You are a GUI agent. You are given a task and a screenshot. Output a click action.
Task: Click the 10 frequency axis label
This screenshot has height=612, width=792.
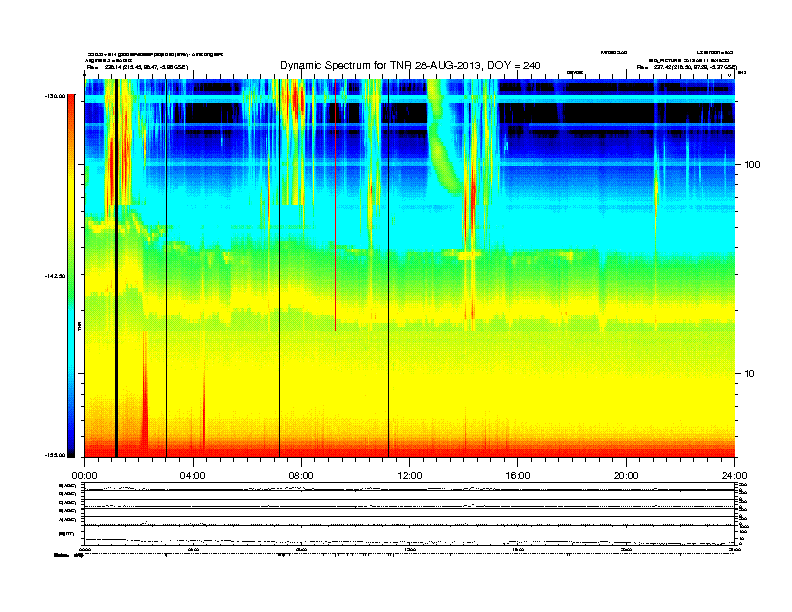(750, 374)
